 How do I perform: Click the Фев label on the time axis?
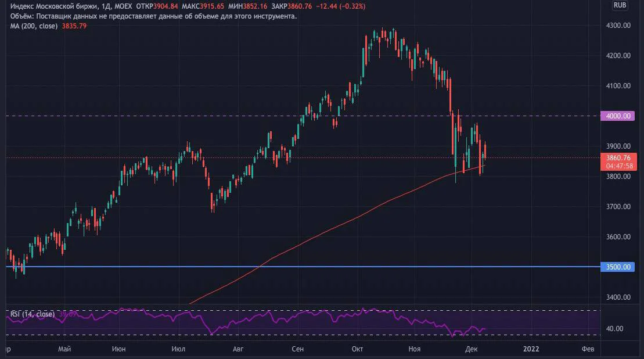click(588, 349)
